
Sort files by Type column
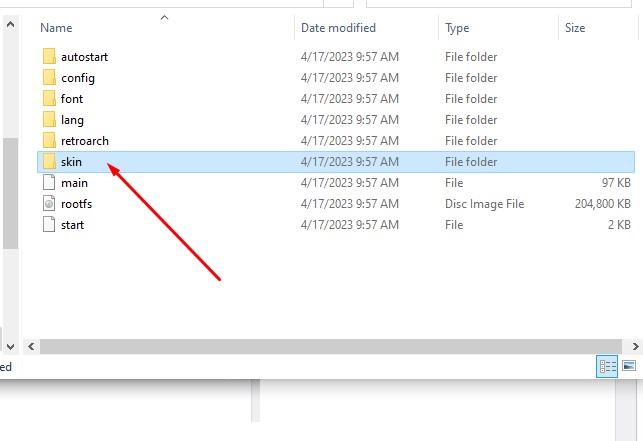[457, 28]
